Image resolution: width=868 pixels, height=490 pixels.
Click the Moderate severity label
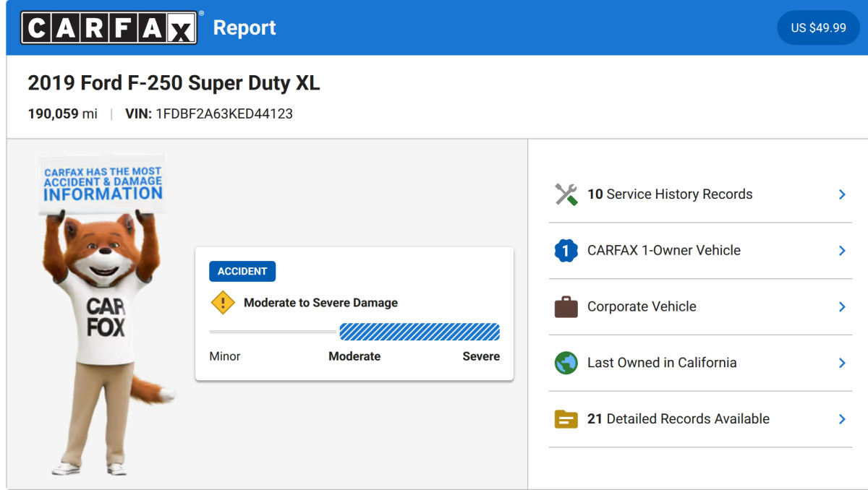(354, 356)
